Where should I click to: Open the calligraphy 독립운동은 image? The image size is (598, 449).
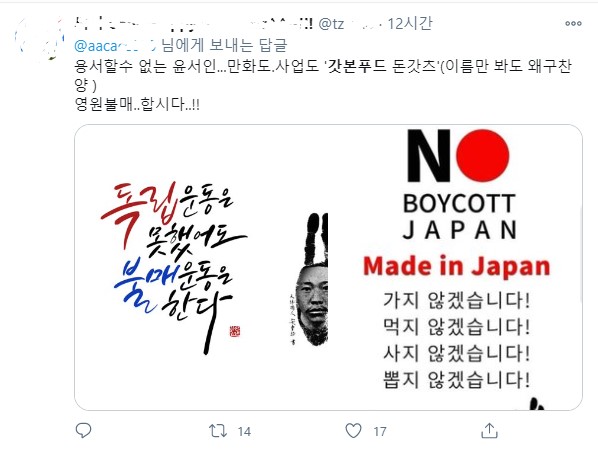pyautogui.click(x=172, y=267)
